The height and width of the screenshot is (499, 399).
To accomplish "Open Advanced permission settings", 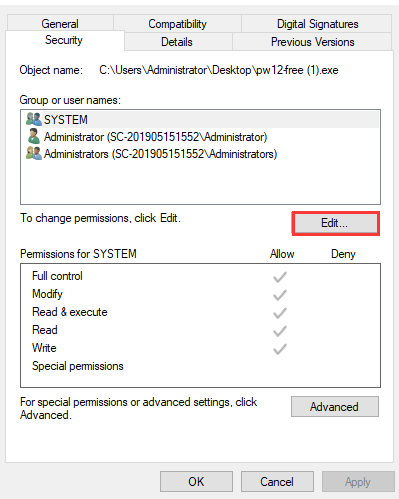I will [x=335, y=406].
